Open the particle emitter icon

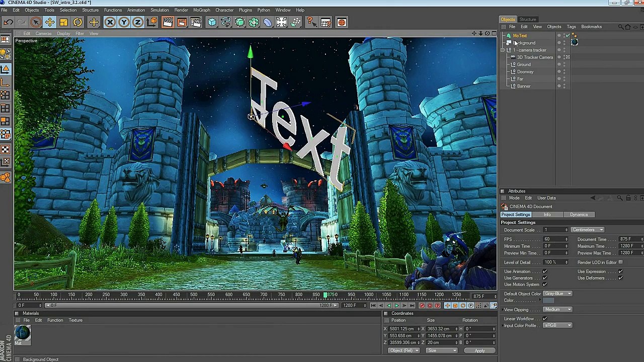(x=296, y=22)
